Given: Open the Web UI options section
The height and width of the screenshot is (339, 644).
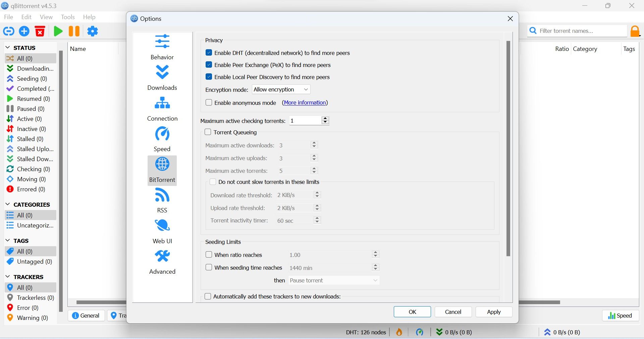Looking at the screenshot, I should pos(162,231).
